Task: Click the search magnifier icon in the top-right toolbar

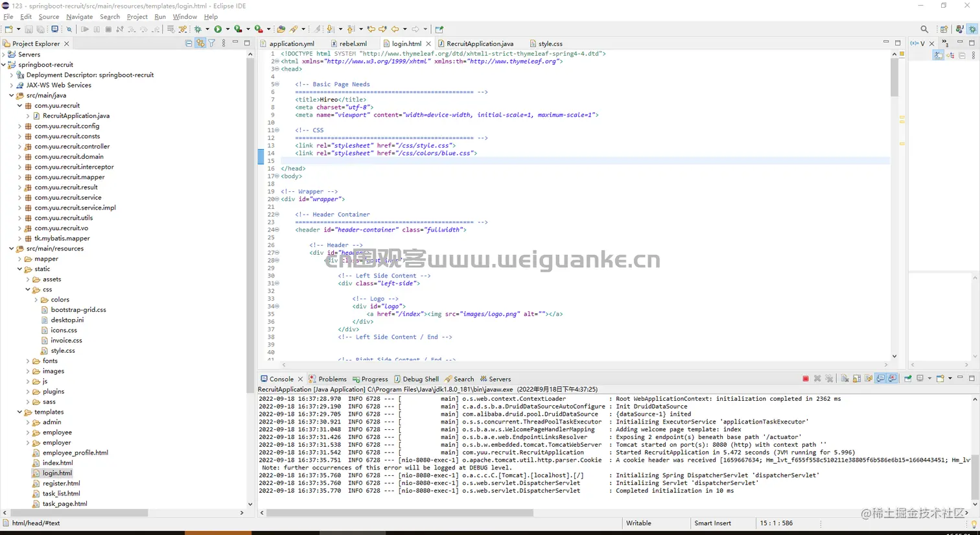Action: point(924,29)
